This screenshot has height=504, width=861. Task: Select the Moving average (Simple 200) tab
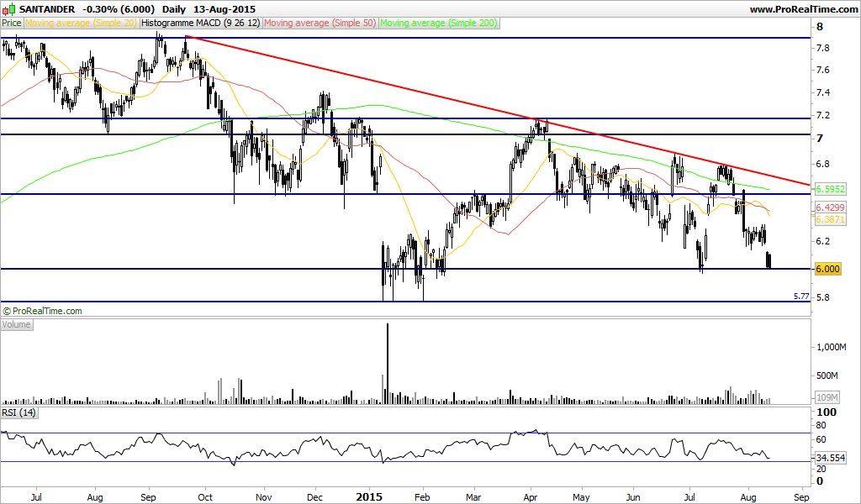439,23
